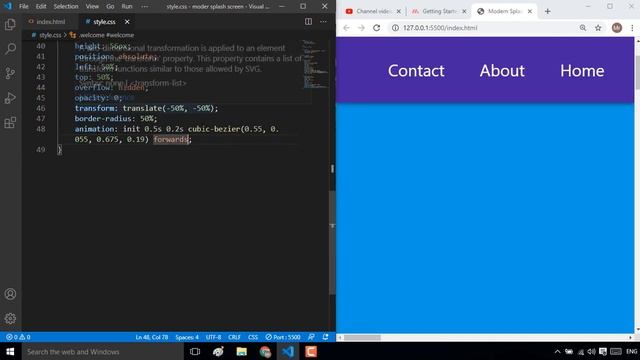Open volume control in system tray

click(x=591, y=351)
